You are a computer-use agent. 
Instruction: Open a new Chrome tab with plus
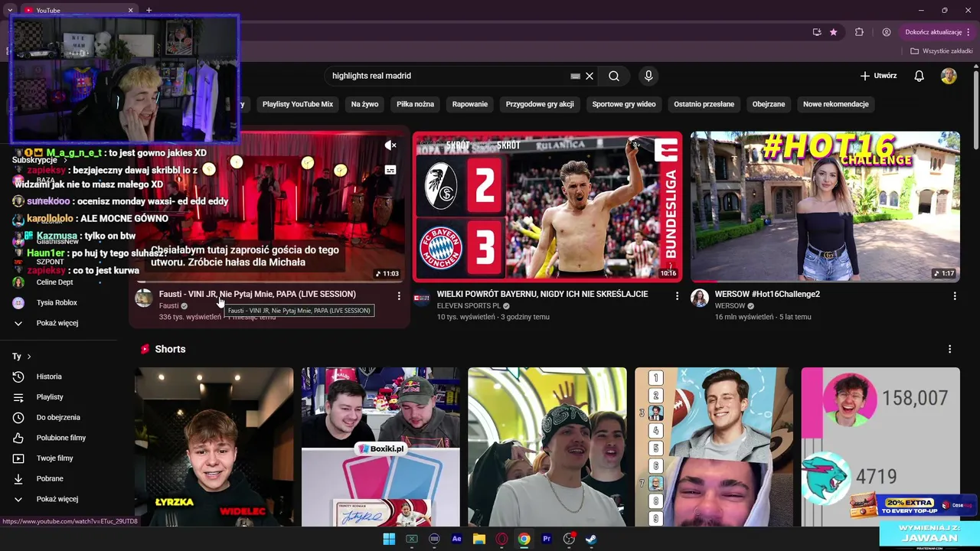(x=149, y=10)
